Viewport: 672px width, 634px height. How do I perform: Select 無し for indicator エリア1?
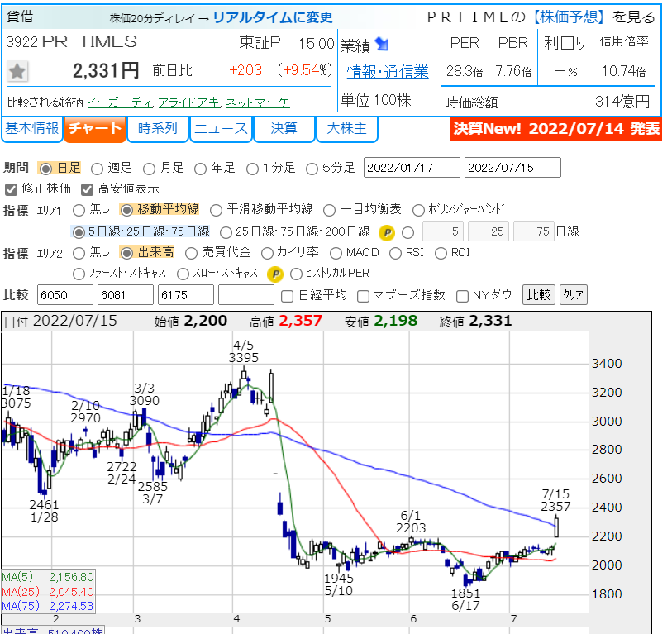[79, 210]
